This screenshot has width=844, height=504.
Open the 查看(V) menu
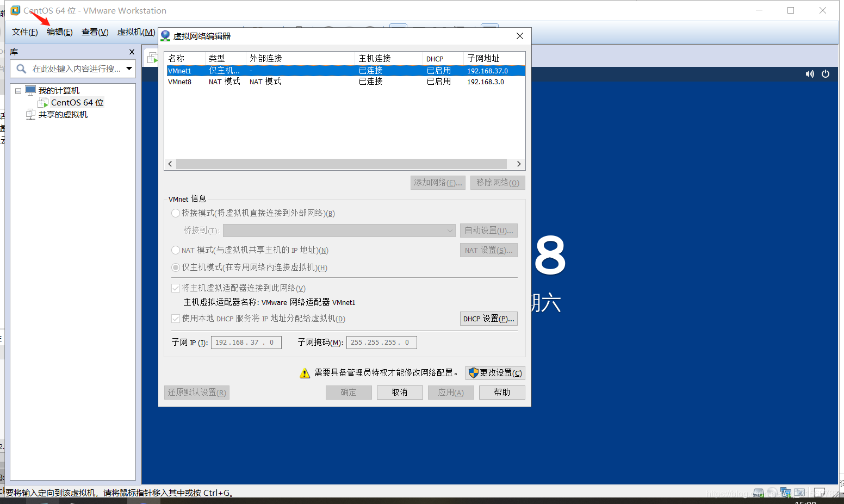(95, 32)
